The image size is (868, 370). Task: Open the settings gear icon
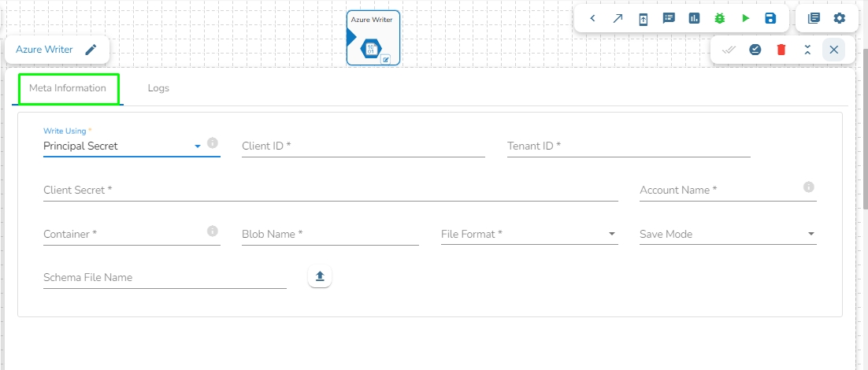click(x=840, y=18)
